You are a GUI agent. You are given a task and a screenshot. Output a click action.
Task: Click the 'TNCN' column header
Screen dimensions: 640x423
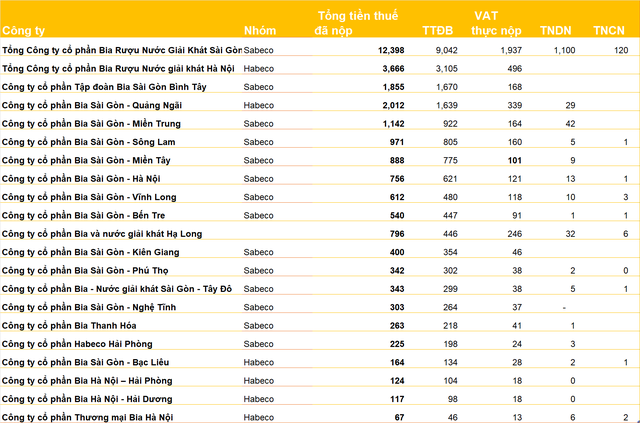click(609, 31)
